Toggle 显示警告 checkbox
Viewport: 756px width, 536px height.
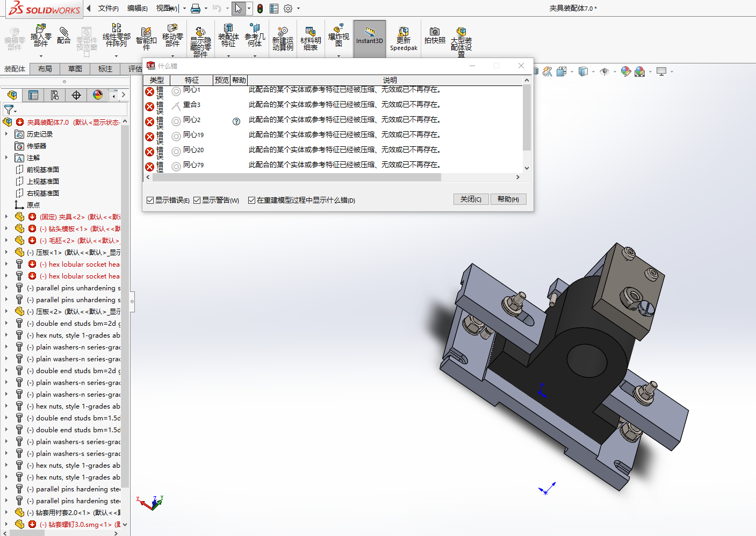coord(197,200)
